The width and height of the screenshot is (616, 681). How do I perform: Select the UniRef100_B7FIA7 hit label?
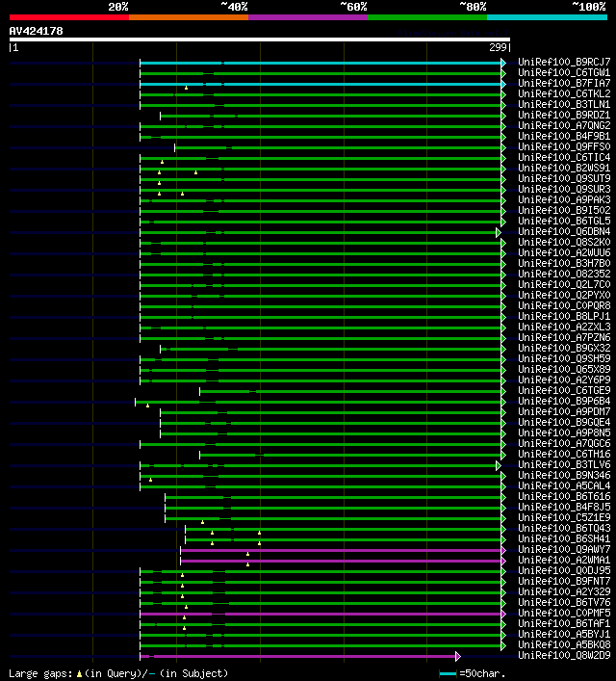564,83
